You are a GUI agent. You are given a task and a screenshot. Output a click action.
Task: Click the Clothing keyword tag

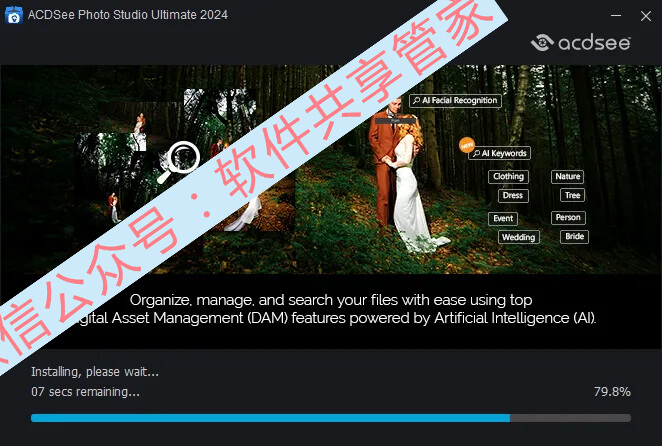click(508, 177)
